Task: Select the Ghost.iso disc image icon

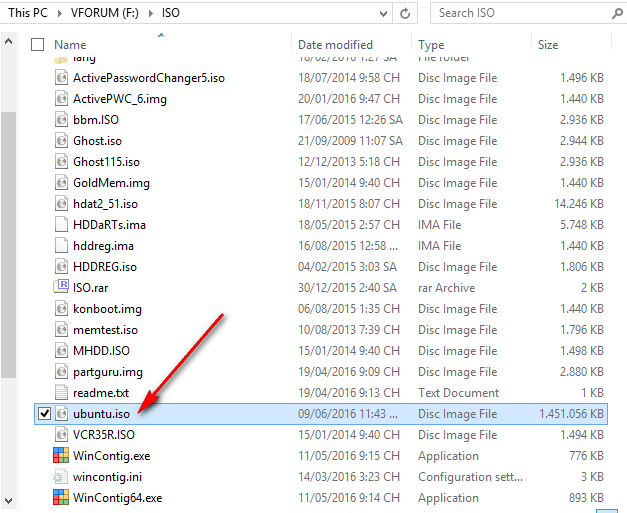Action: click(62, 141)
